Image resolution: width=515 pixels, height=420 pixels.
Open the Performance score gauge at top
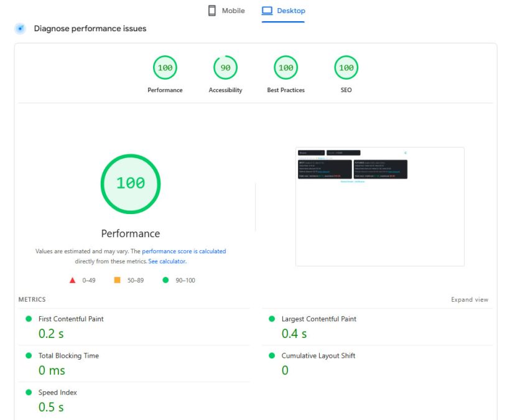(x=165, y=68)
